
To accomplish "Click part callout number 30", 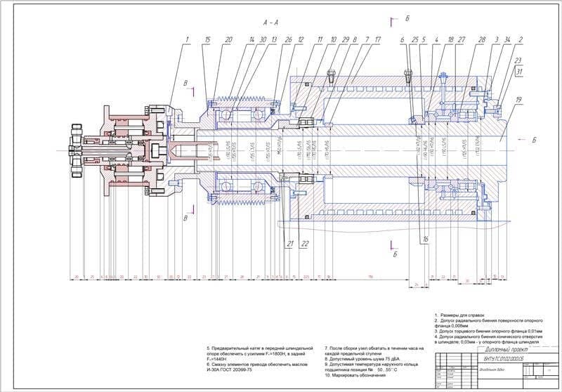I will (263, 40).
